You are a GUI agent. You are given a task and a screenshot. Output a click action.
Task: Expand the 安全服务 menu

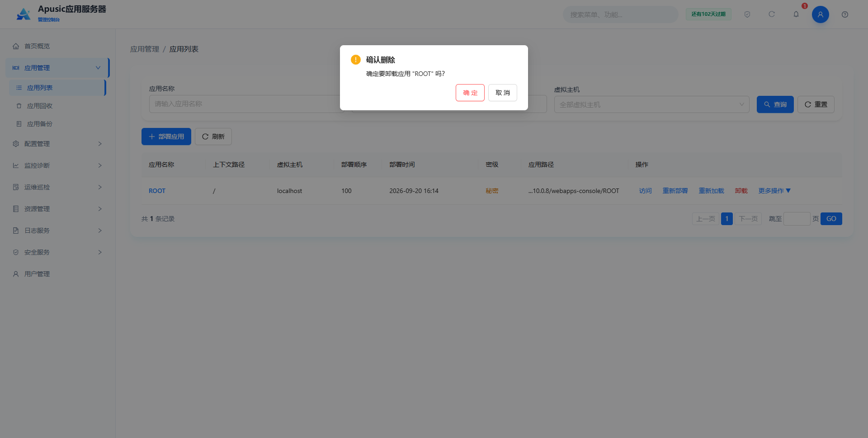tap(57, 252)
